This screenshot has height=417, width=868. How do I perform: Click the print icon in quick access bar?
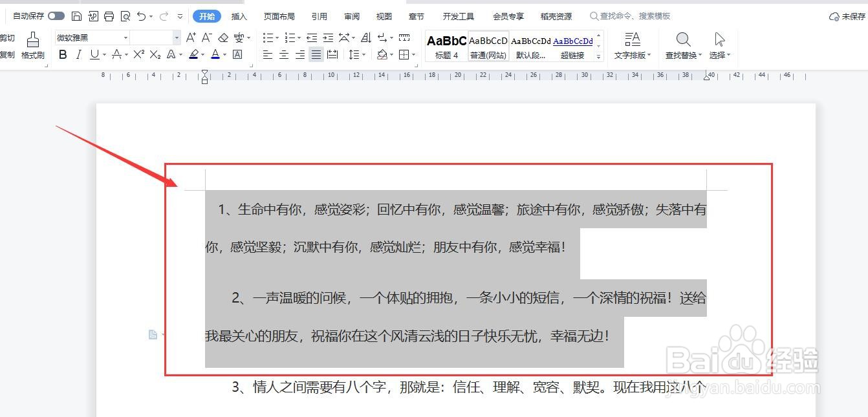(x=109, y=16)
